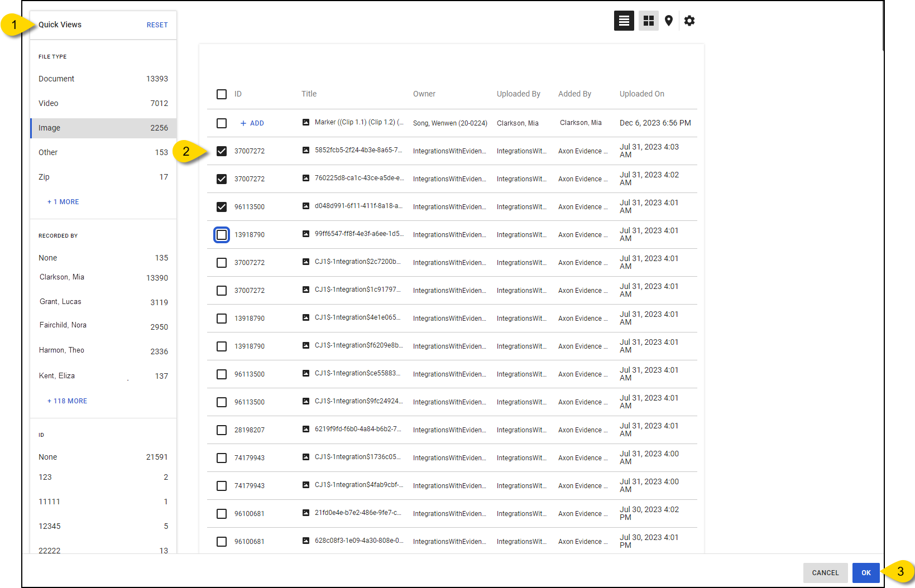Screen dimensions: 915x588
Task: Click image icon for 6219f9fd file
Action: tap(306, 429)
